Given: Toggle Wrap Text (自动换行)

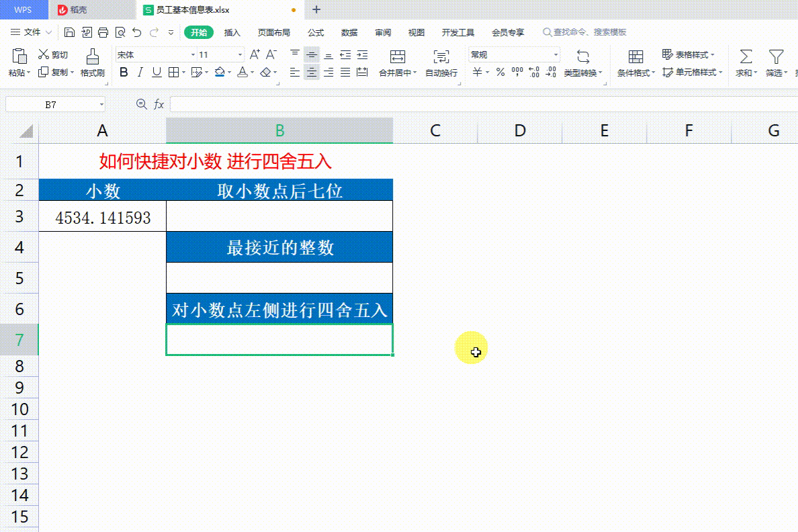Looking at the screenshot, I should 441,63.
